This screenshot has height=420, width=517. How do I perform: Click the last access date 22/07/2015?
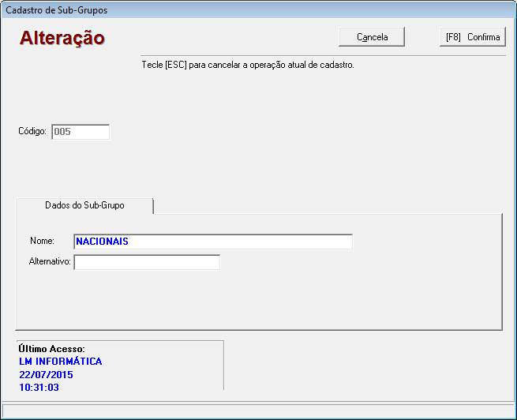tap(46, 374)
